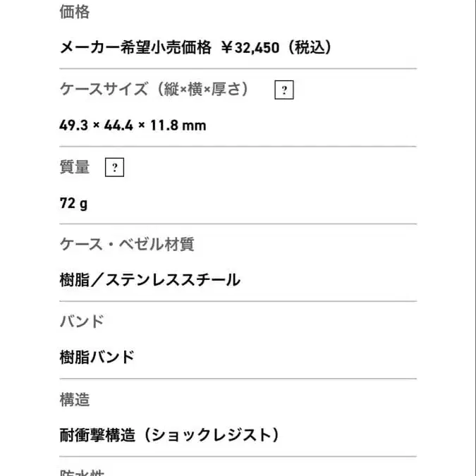
Task: Click the 樹脂バンド value text
Action: [x=97, y=357]
